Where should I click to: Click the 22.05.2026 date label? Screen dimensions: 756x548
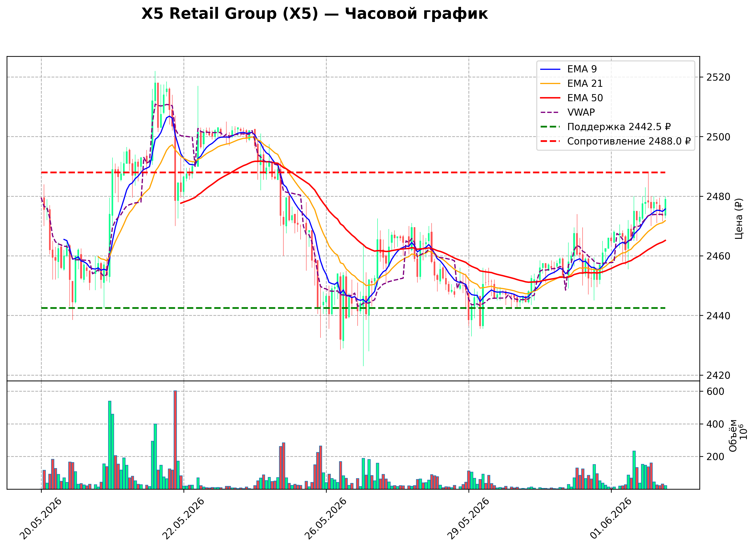[183, 519]
